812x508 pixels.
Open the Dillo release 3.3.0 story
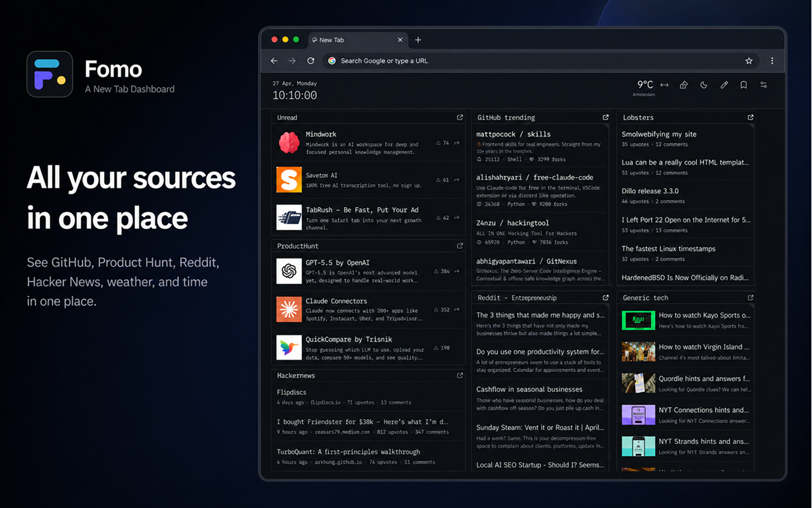click(x=650, y=190)
